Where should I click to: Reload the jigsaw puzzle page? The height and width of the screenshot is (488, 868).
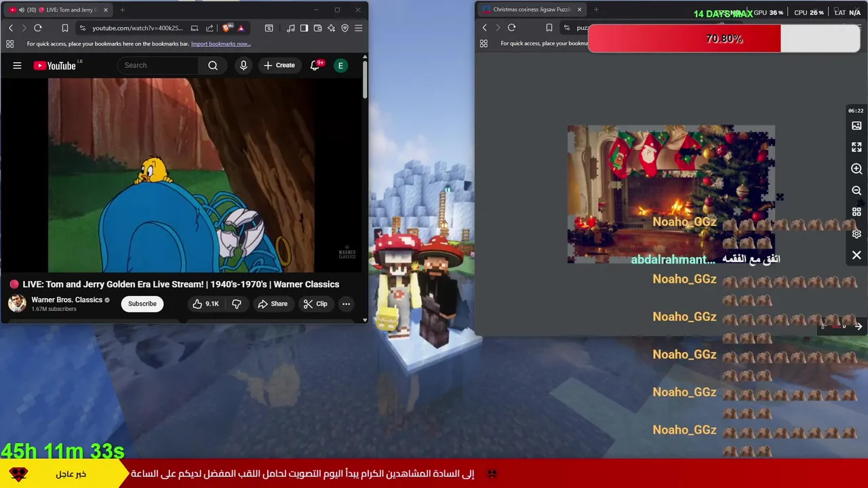511,27
